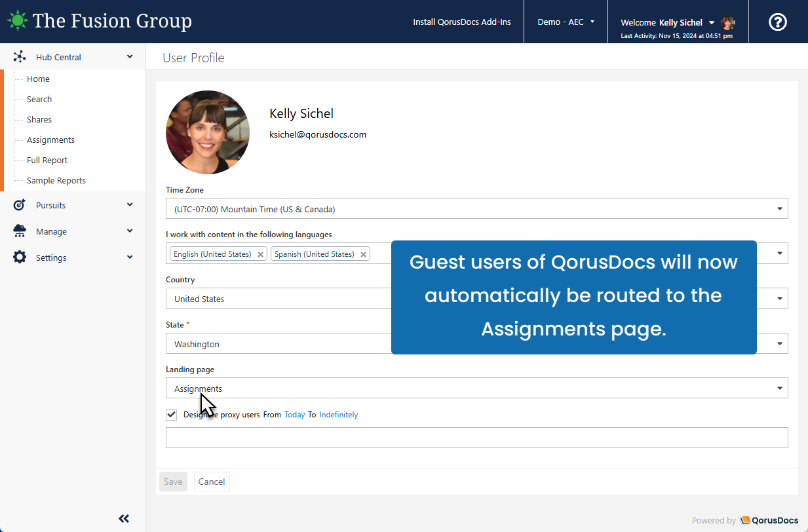Open Assignments in sidebar
The height and width of the screenshot is (532, 808).
coord(50,140)
